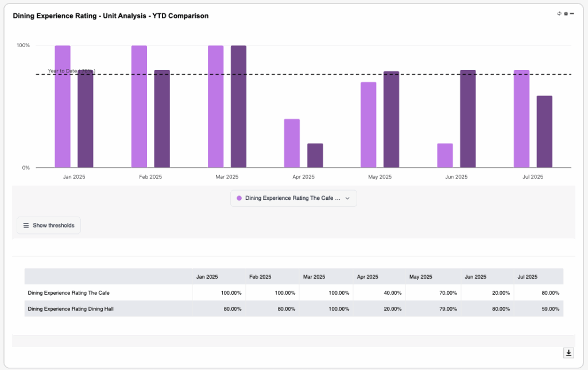This screenshot has width=588, height=370.
Task: Select the Dining Hall bar for Jul 2025
Action: click(x=544, y=132)
